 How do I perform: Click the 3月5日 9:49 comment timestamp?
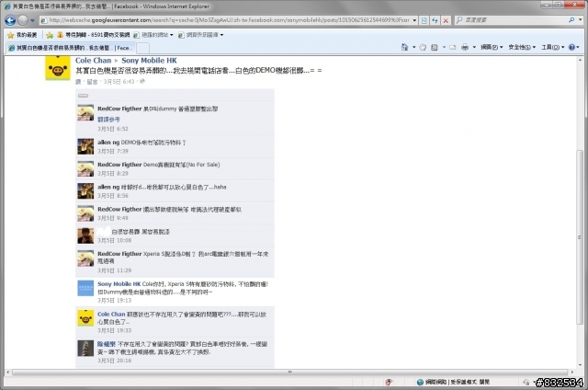click(113, 218)
